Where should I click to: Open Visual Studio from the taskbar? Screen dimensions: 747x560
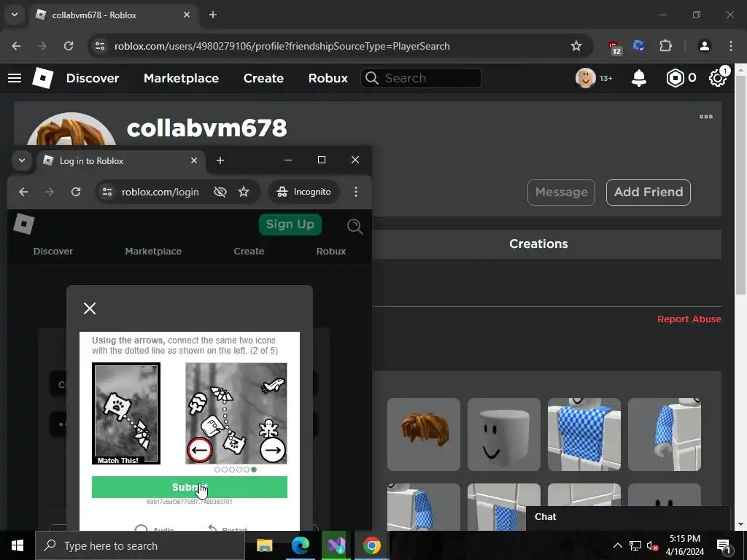(336, 545)
